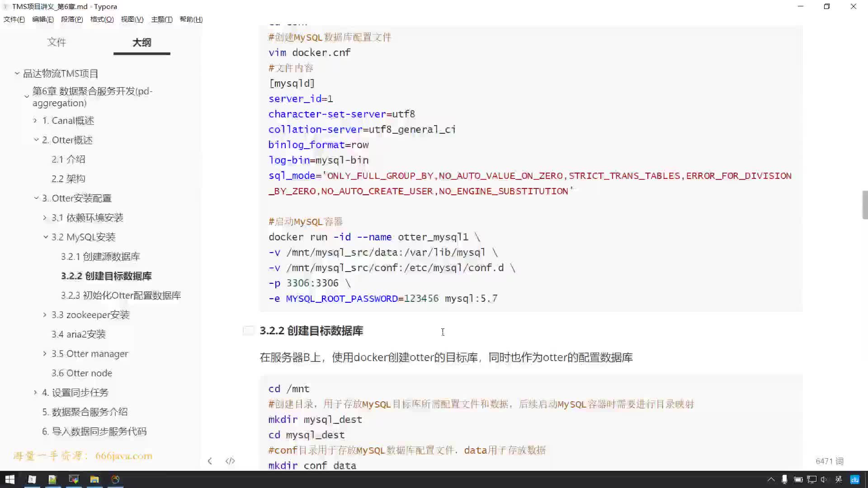Viewport: 868px width, 488px height.
Task: Click the docker run --name otter_mysql1 line
Action: point(374,237)
